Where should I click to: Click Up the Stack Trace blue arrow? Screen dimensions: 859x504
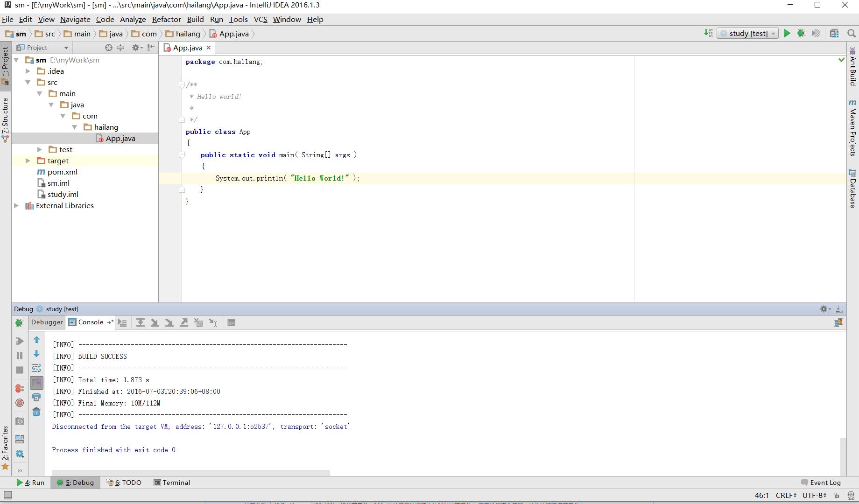point(36,340)
